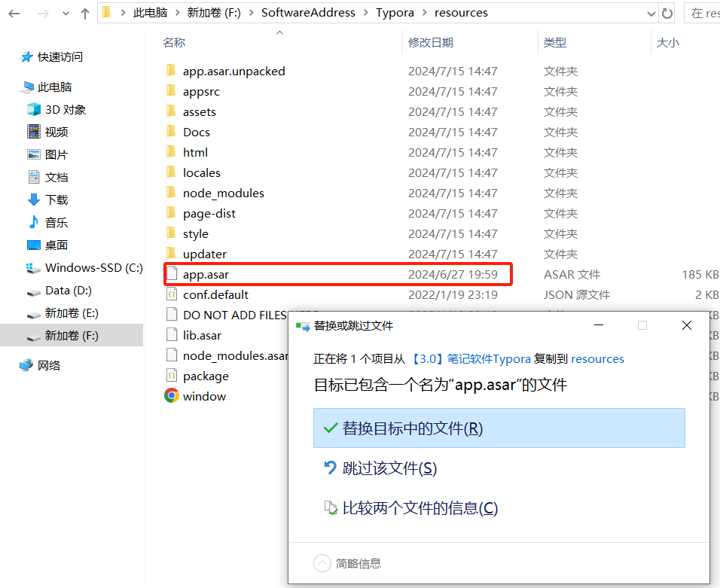The image size is (720, 588).
Task: Select the appsrc folder icon
Action: tap(171, 91)
